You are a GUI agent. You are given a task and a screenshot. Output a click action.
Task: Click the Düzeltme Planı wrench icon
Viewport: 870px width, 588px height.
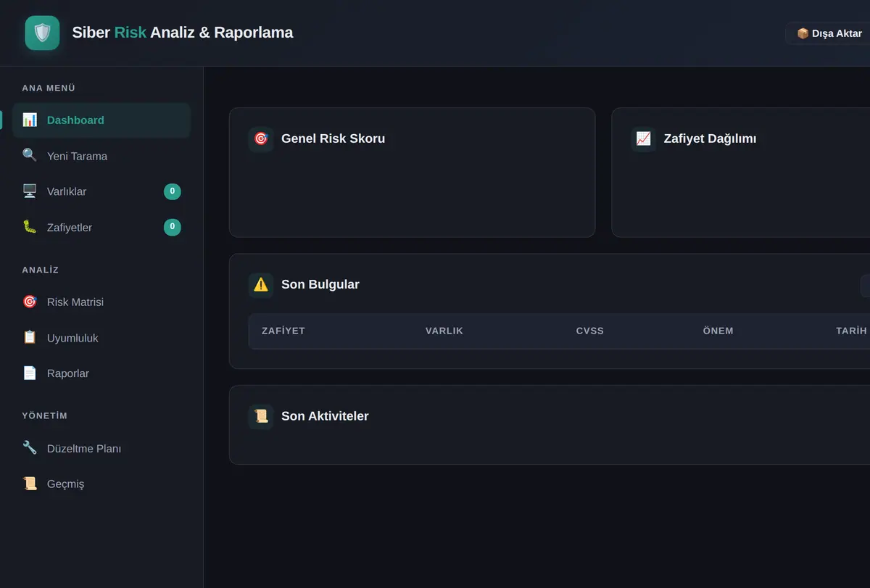pyautogui.click(x=30, y=447)
